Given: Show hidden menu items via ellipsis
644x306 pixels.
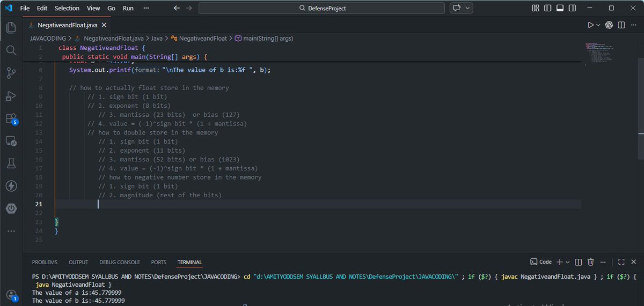Looking at the screenshot, I should point(147,8).
